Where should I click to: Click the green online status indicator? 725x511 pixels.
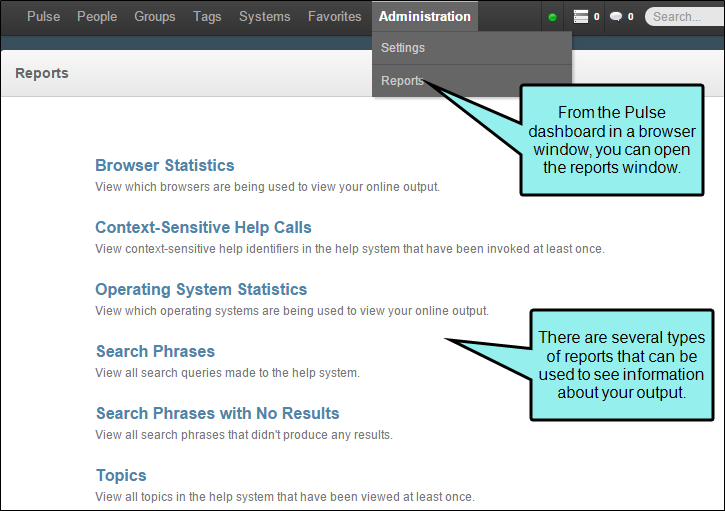click(x=552, y=18)
